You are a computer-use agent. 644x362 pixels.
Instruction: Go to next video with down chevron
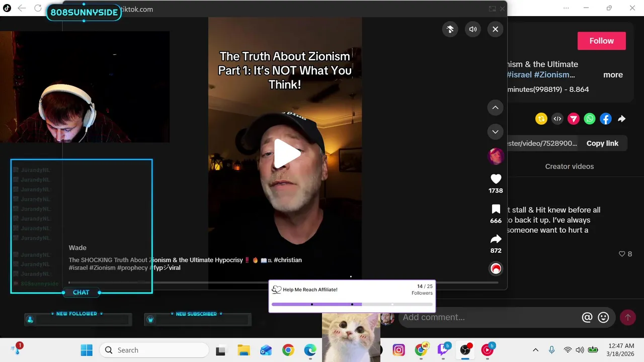point(495,132)
